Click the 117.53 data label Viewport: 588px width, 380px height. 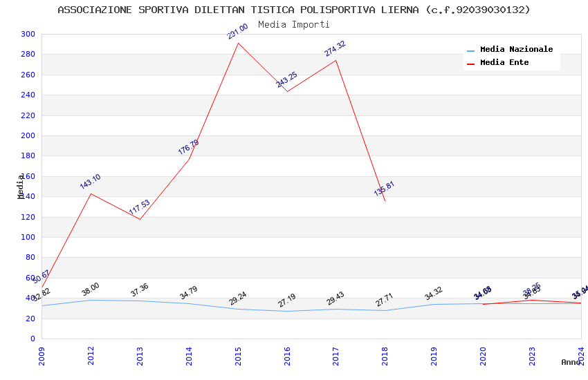point(140,207)
